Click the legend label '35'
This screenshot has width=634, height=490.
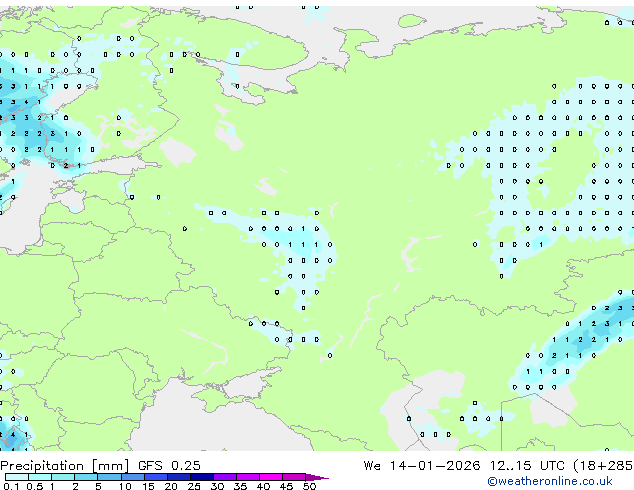coord(240,486)
